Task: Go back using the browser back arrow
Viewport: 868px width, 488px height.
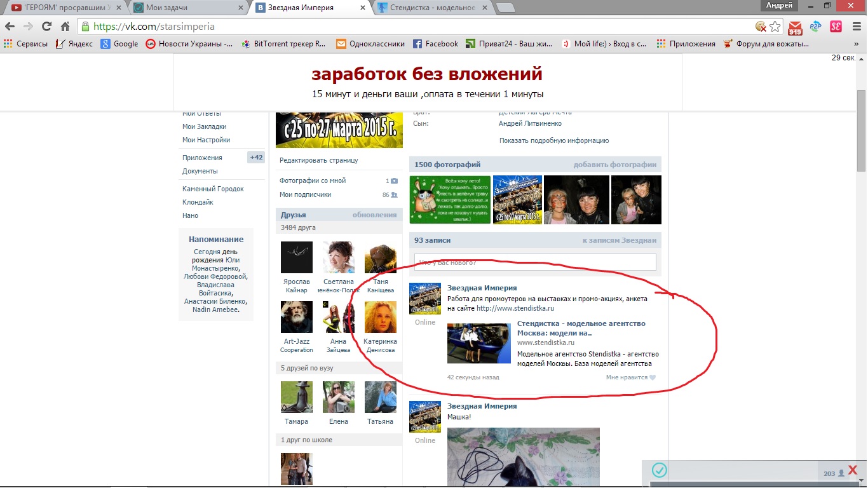Action: [x=10, y=27]
